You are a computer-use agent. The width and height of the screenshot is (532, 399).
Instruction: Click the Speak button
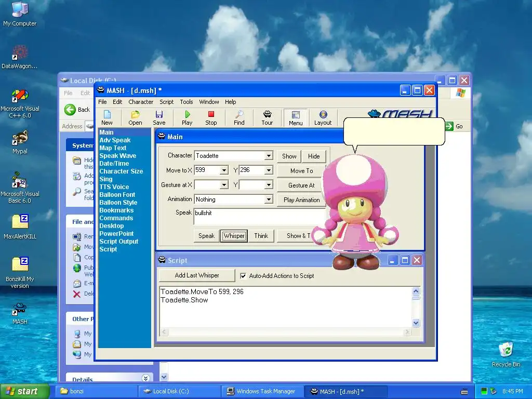point(206,236)
